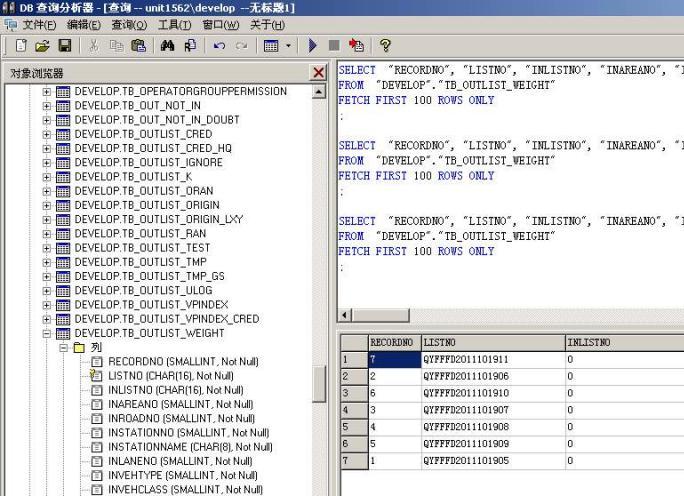Viewport: 684px width, 496px height.
Task: Collapse the 列 columns folder
Action: (64, 348)
